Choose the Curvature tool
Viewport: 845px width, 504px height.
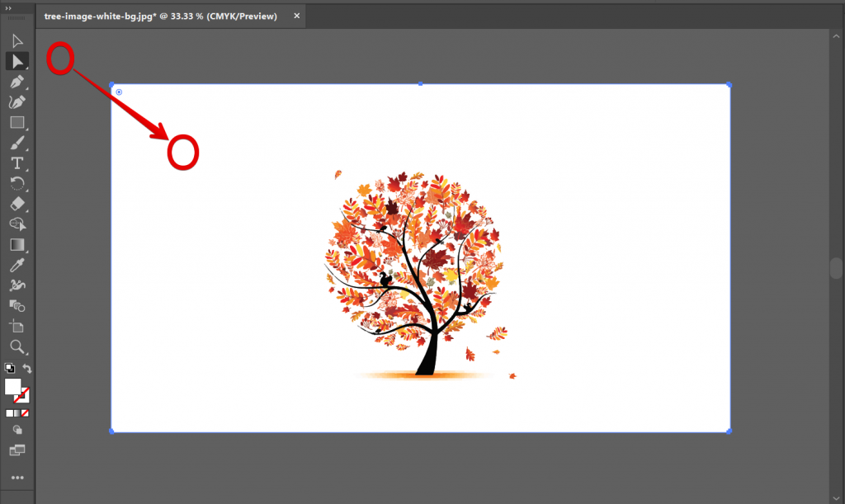pyautogui.click(x=17, y=101)
